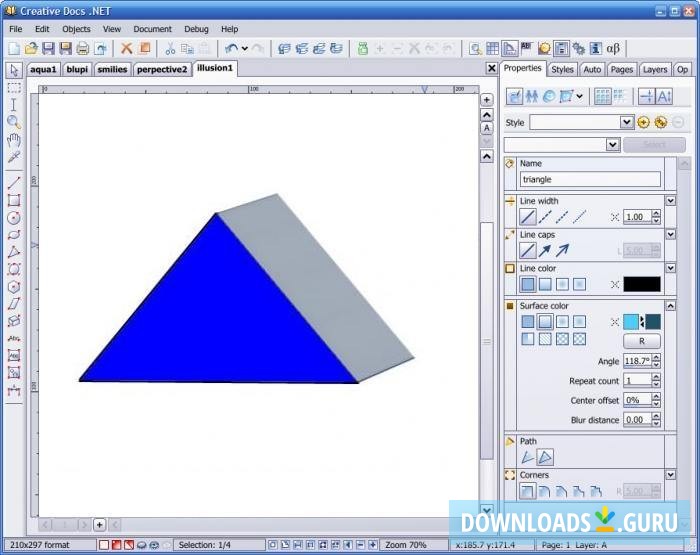Select the color picker eyedropper tool
The height and width of the screenshot is (555, 700).
point(14,157)
